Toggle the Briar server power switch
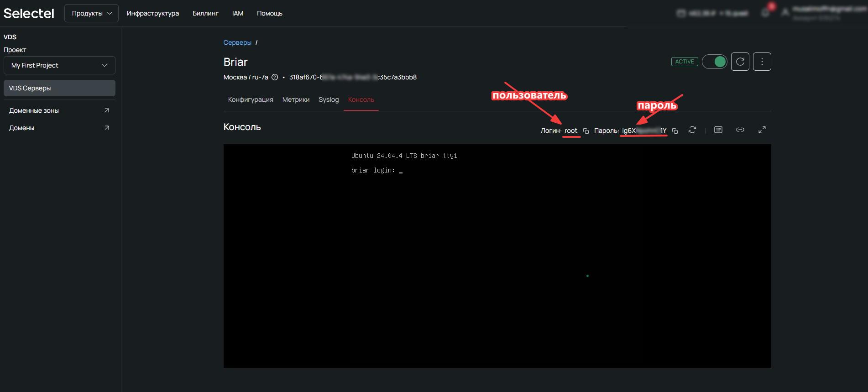868x392 pixels. click(715, 62)
